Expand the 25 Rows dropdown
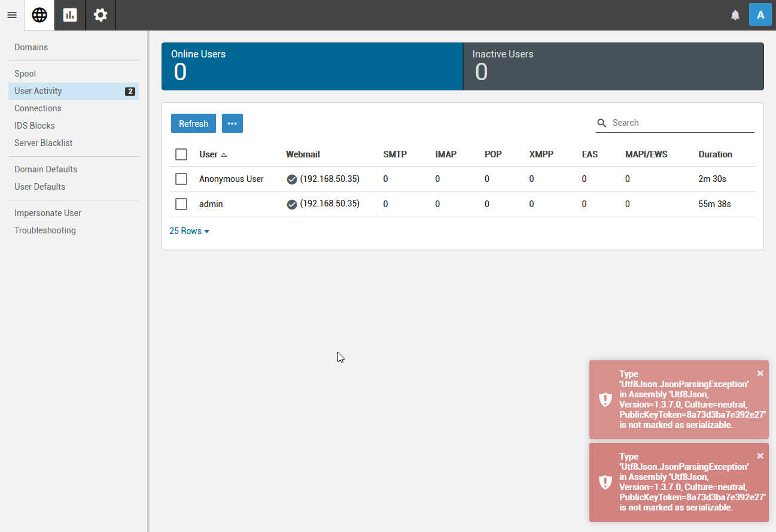This screenshot has width=776, height=532. [189, 231]
